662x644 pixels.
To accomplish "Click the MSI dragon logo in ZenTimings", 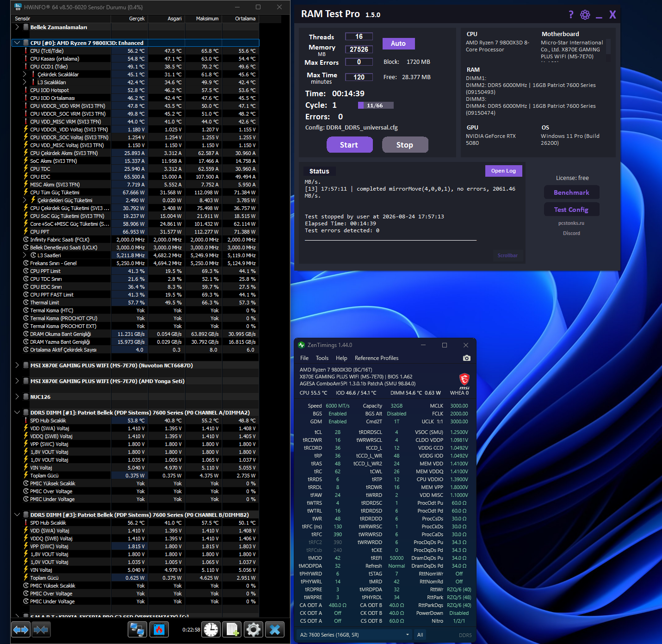I will point(464,381).
